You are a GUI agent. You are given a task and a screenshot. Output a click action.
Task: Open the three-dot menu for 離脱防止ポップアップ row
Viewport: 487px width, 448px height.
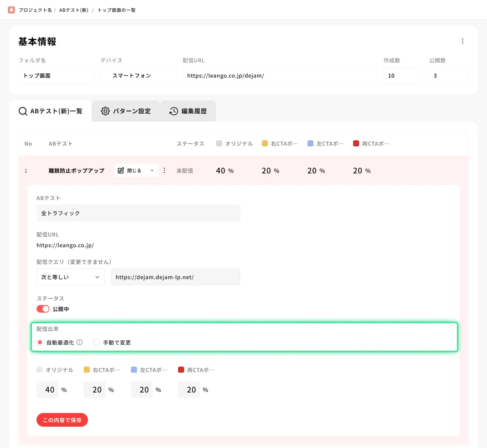164,170
